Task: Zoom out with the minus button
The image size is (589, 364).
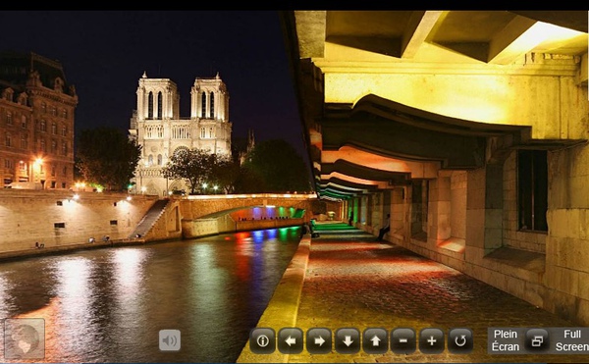Action: [x=403, y=340]
